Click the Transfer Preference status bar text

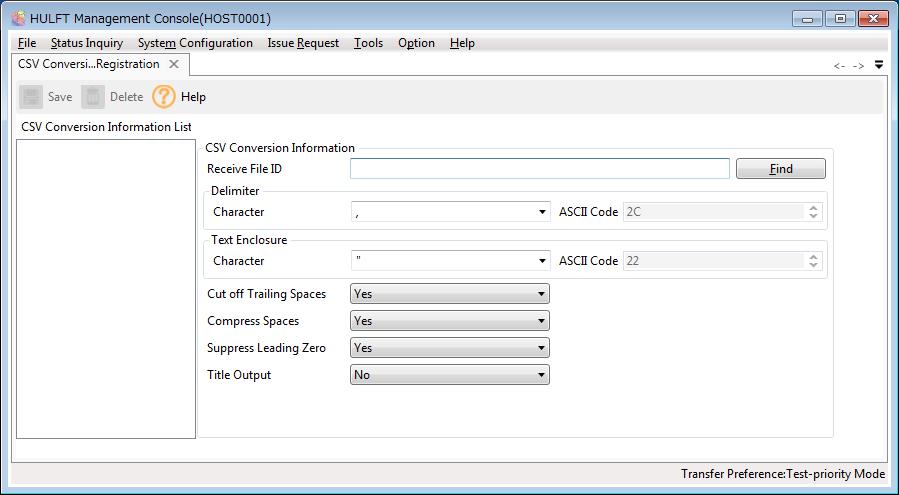(x=783, y=474)
